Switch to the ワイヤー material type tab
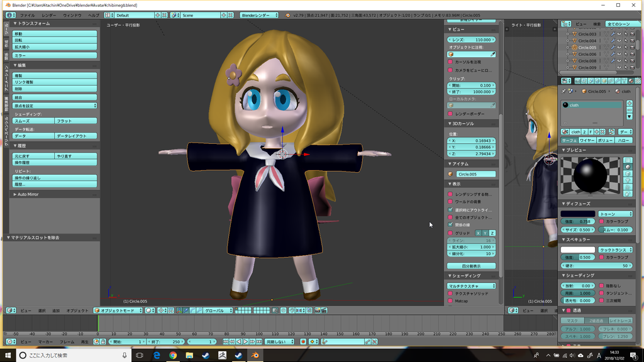Image resolution: width=644 pixels, height=362 pixels. tap(587, 140)
